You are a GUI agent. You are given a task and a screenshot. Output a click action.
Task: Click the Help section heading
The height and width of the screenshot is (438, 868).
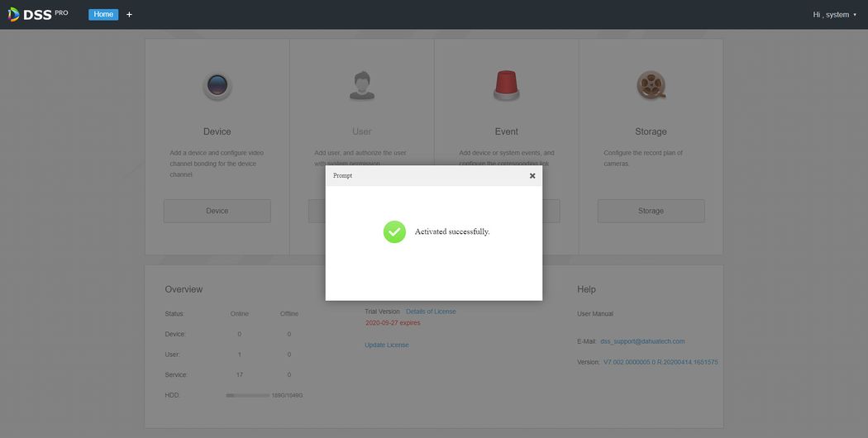point(586,289)
